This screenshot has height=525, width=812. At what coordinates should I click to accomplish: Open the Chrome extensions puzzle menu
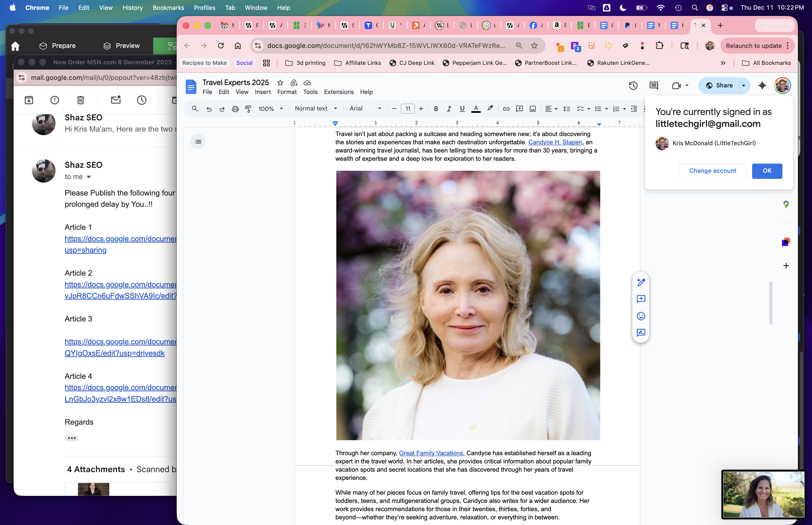click(x=659, y=46)
